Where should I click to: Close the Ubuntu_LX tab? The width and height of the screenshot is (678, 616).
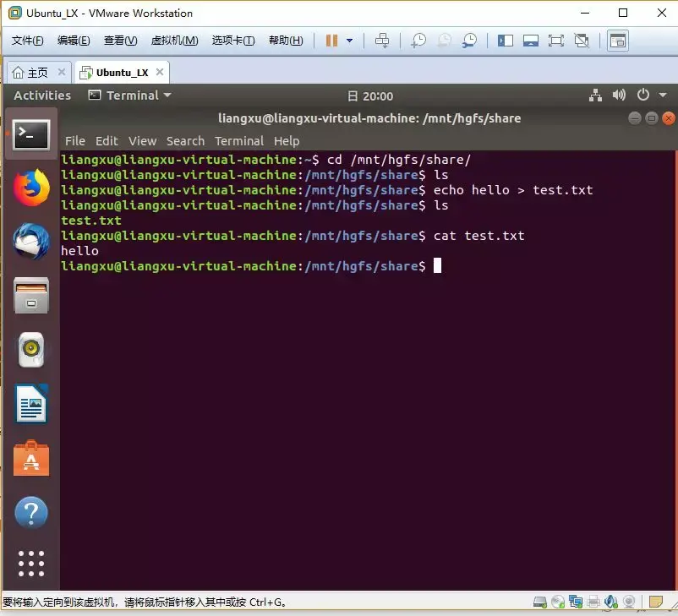[160, 72]
